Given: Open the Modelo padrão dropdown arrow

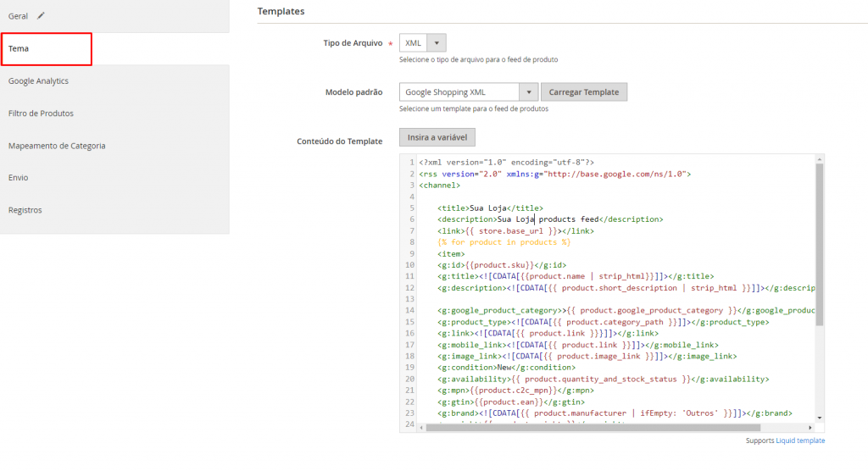Looking at the screenshot, I should coord(529,91).
